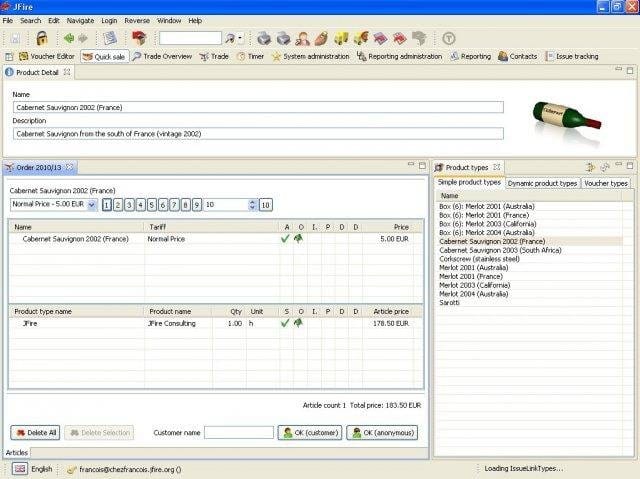Click quantity button 1
640x479 pixels.
click(x=107, y=204)
